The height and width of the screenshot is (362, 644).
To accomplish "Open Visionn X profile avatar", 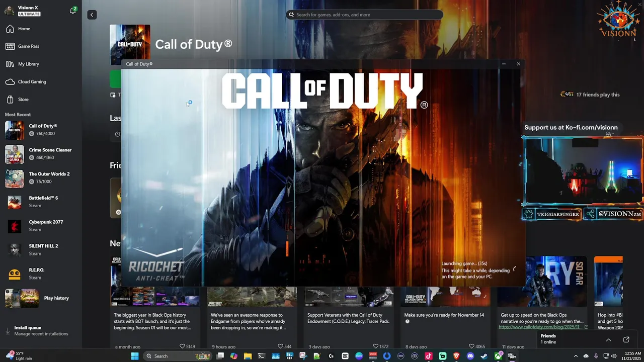I will pos(9,11).
